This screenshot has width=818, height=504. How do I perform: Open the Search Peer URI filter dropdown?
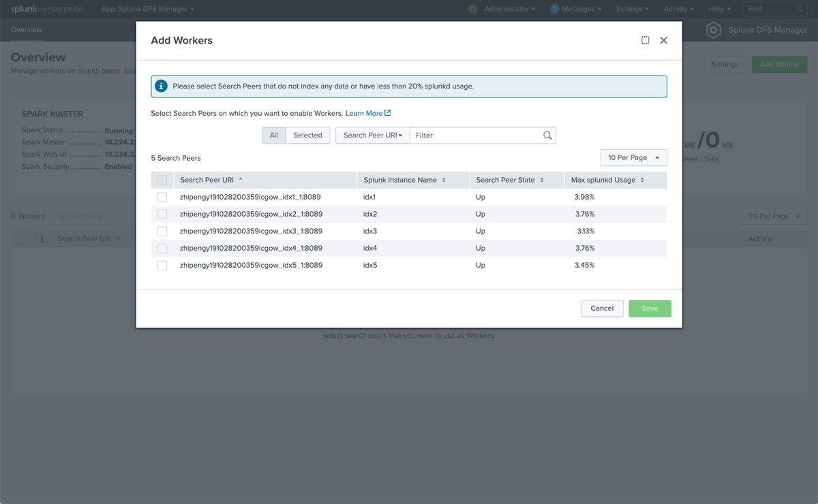click(x=373, y=135)
